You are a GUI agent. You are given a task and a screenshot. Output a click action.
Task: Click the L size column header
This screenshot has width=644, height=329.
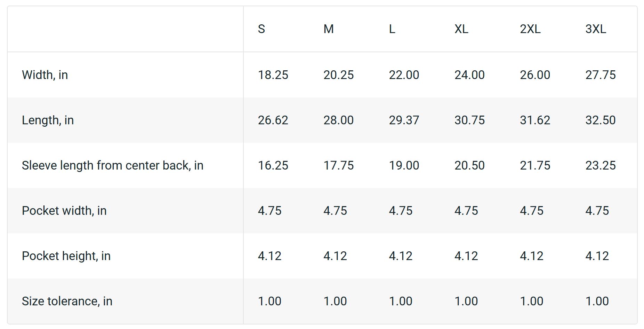[392, 29]
